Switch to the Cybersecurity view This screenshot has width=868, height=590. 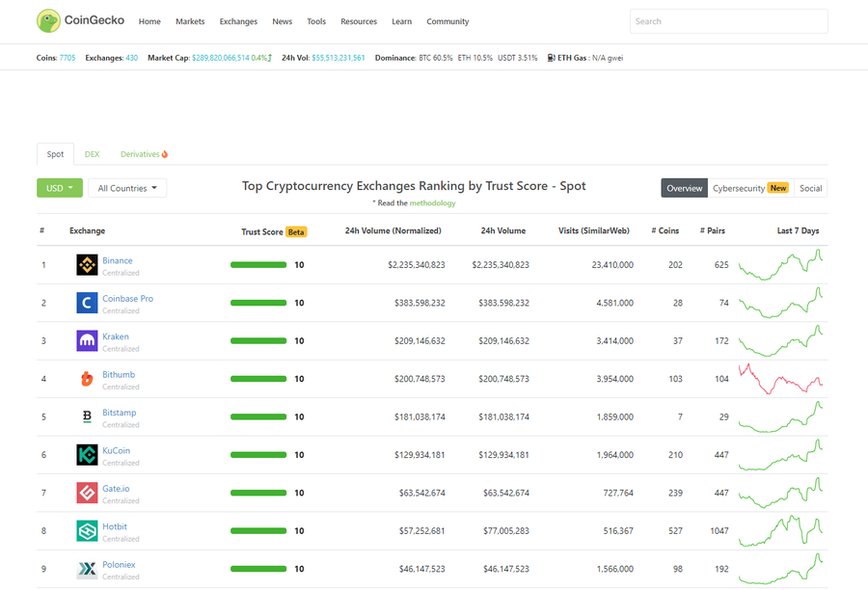[750, 188]
